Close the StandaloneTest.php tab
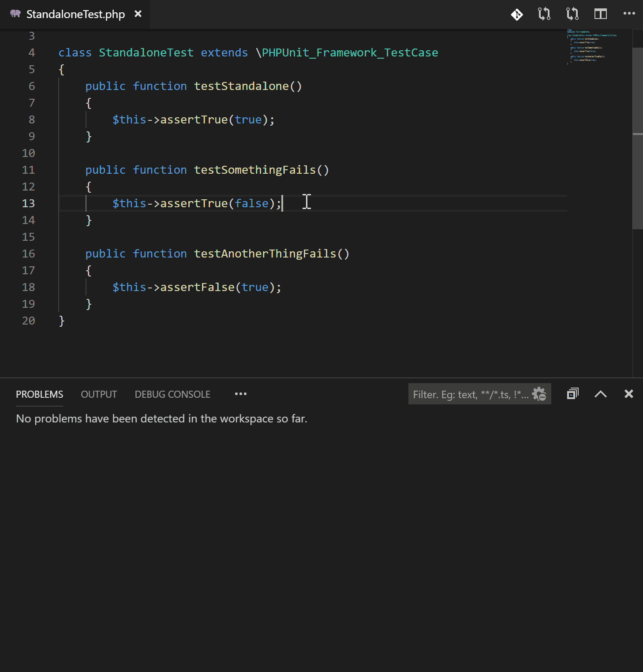Viewport: 643px width, 672px height. pos(138,14)
